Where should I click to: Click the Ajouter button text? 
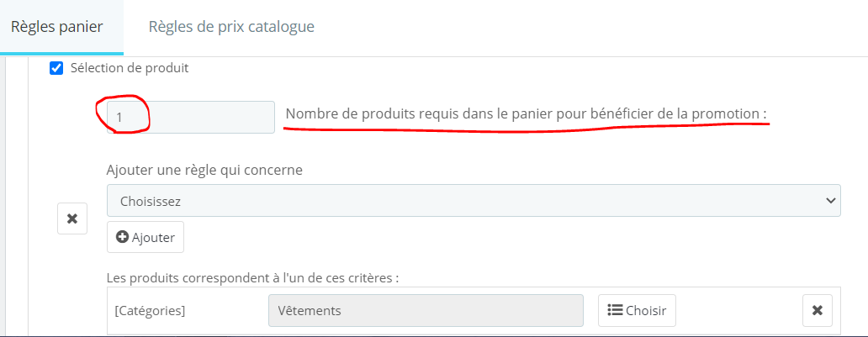click(153, 237)
